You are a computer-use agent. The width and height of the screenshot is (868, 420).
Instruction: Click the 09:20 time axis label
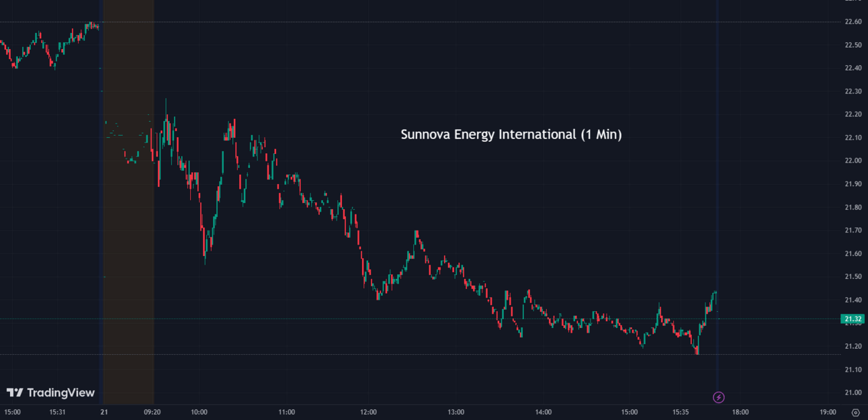(153, 412)
